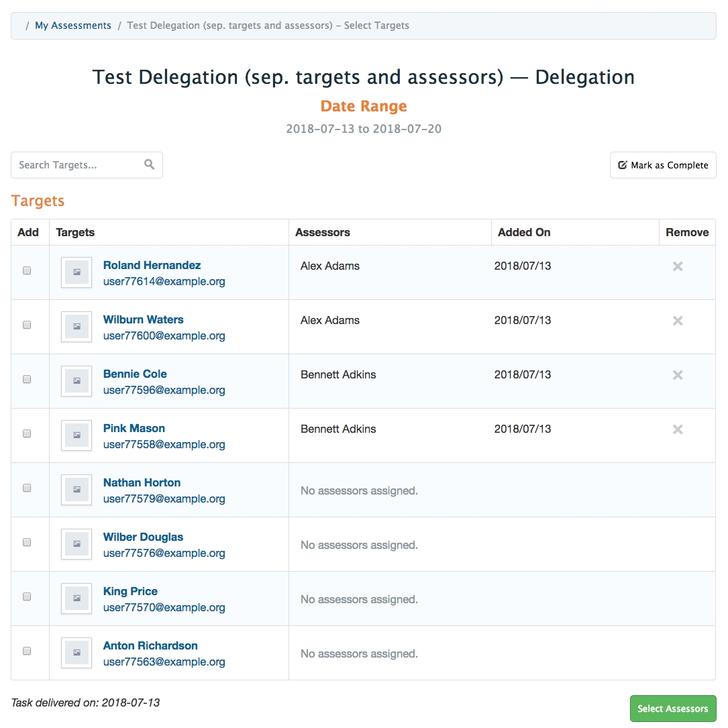Click Anton Richardson's avatar thumbnail
The height and width of the screenshot is (728, 728).
76,653
